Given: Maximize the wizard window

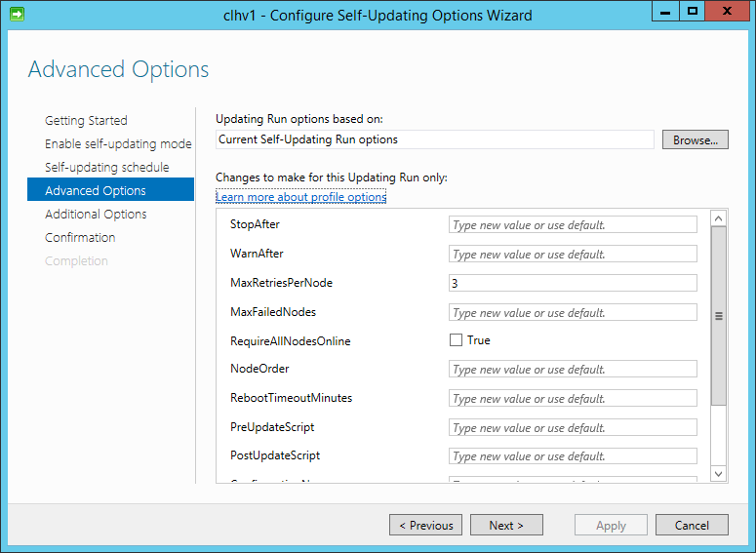Looking at the screenshot, I should tap(693, 11).
